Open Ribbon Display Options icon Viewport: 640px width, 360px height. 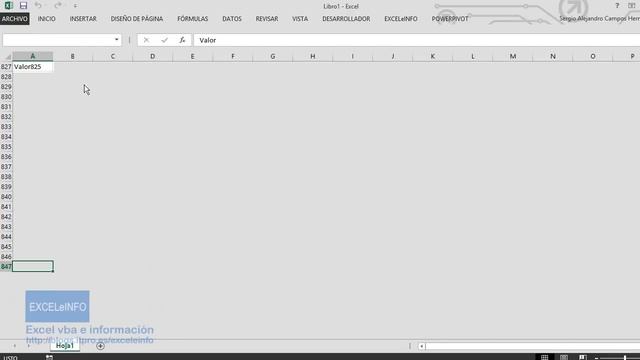pos(631,6)
